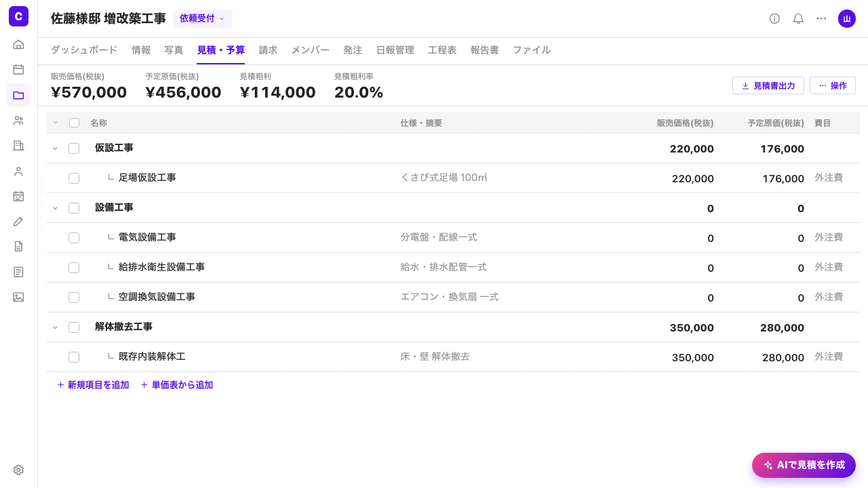Open the 操作 actions menu
This screenshot has height=488, width=868.
[832, 85]
